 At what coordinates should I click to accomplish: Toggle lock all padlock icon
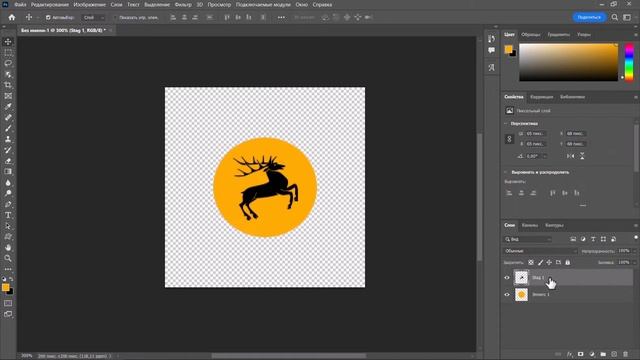tap(567, 262)
